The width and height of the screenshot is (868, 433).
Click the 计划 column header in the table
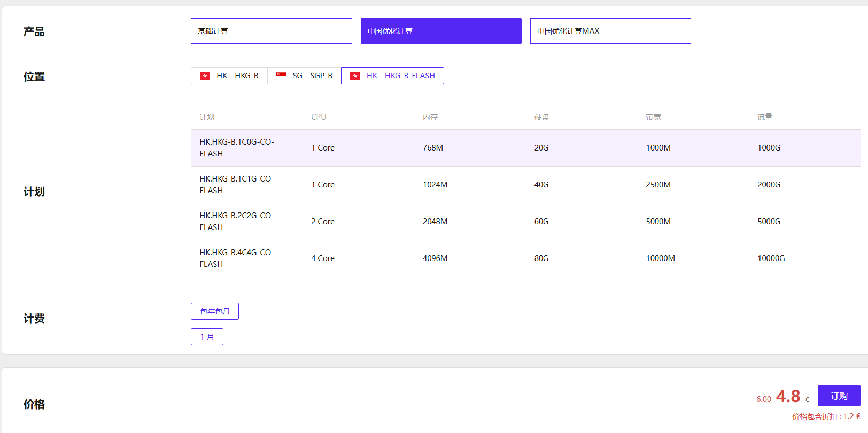pos(207,117)
